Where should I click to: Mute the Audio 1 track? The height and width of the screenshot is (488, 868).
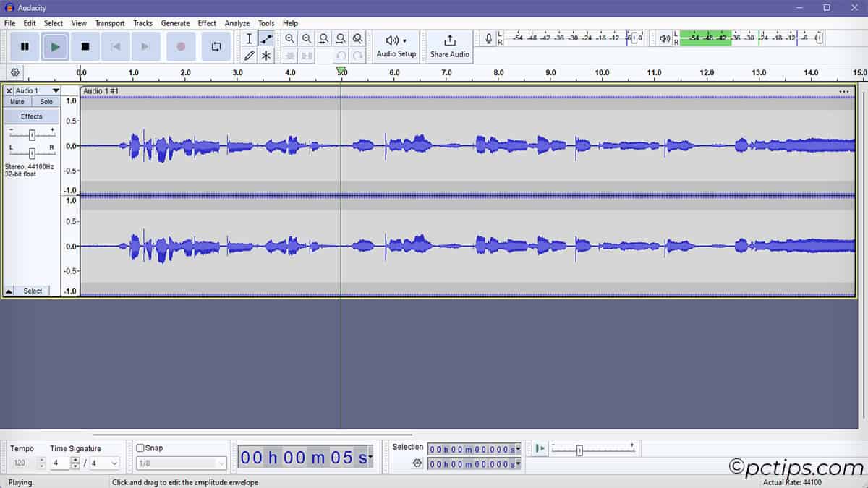pos(17,102)
